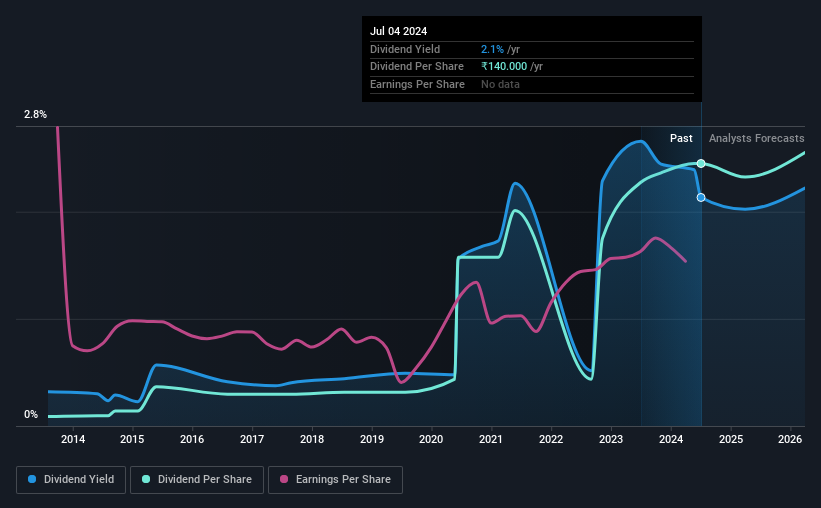
Task: Toggle the Dividend Yield legend series
Action: click(x=70, y=480)
